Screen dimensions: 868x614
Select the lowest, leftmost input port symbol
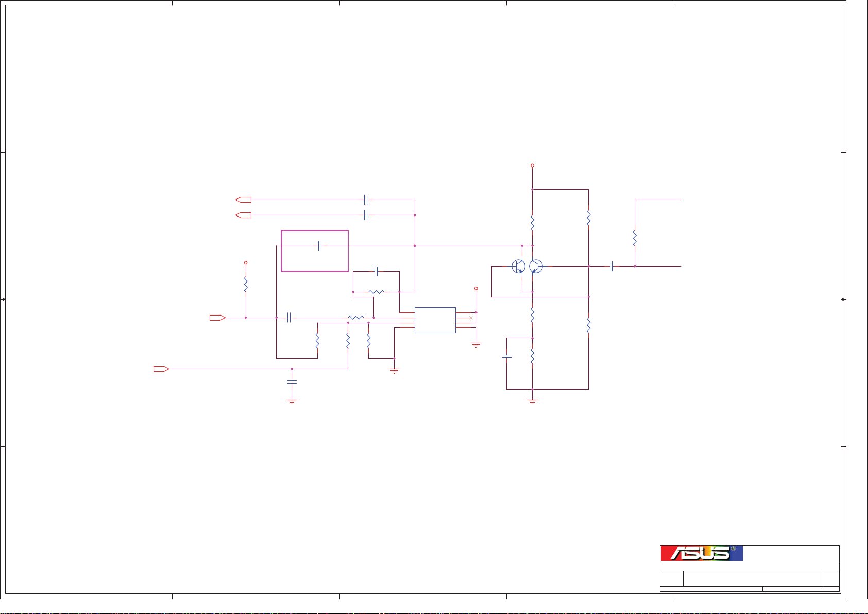click(162, 369)
